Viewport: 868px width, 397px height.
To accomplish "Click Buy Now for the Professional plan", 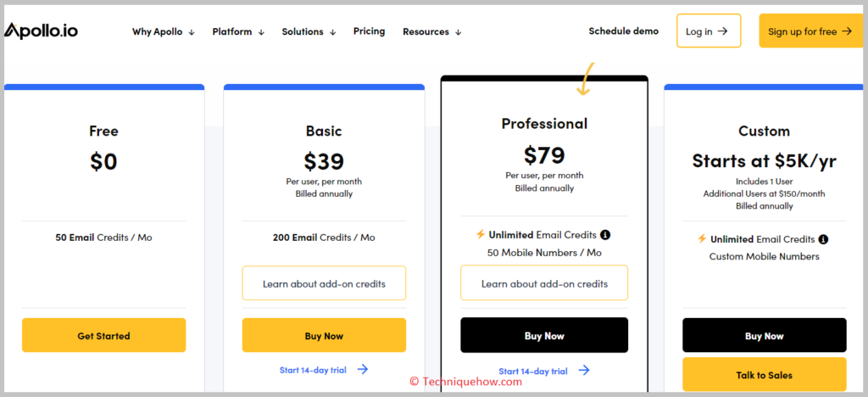I will click(544, 335).
